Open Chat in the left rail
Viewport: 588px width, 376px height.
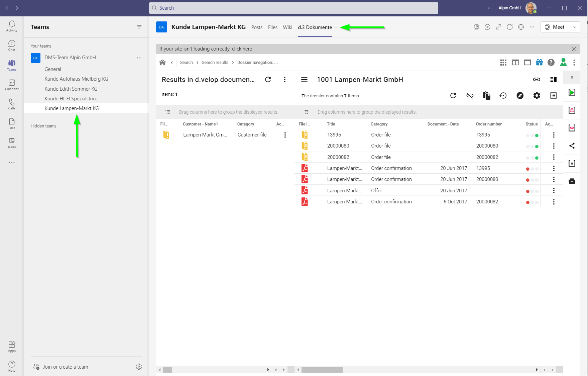12,45
